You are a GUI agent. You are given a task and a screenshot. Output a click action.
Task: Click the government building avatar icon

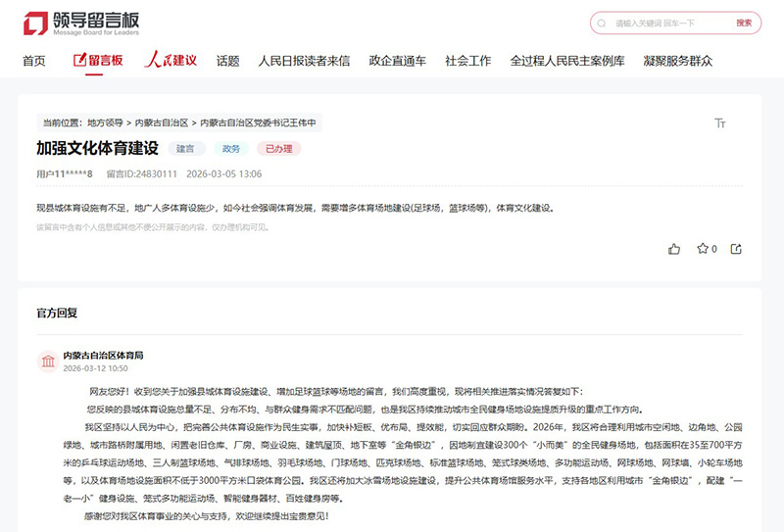click(x=48, y=361)
